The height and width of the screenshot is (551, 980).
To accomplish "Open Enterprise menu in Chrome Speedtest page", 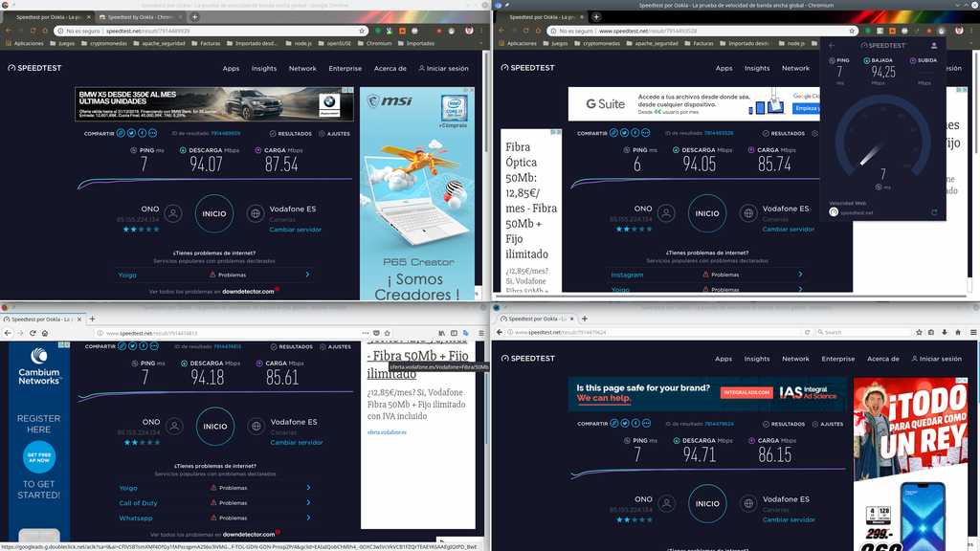I will coord(345,69).
